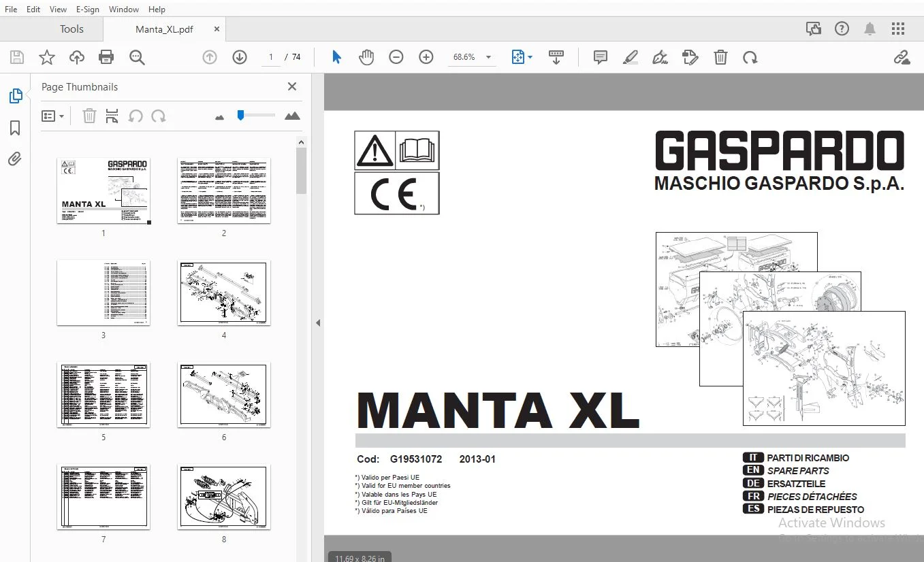The width and height of the screenshot is (924, 562).
Task: Close the Manta_XL.pdf tab
Action: 217,29
